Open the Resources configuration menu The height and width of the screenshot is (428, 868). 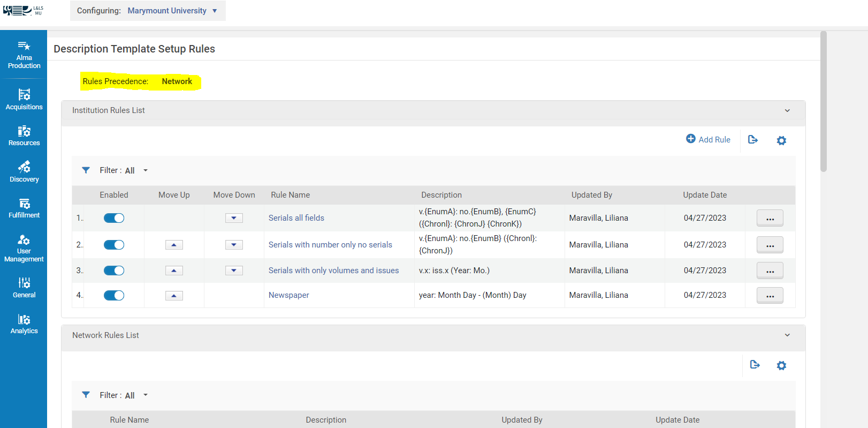[24, 136]
